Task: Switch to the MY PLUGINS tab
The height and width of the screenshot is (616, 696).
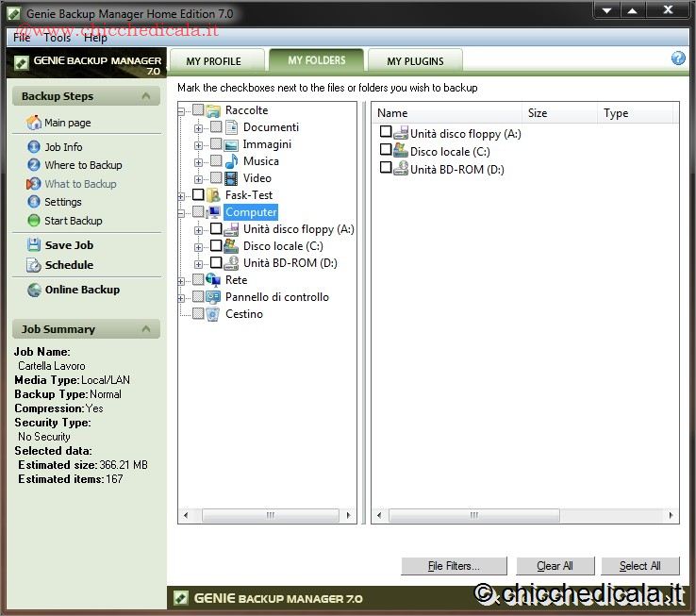Action: tap(415, 61)
